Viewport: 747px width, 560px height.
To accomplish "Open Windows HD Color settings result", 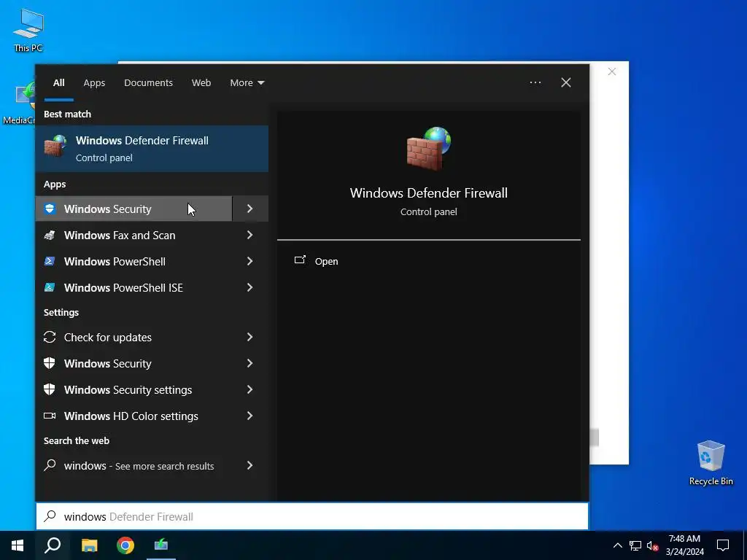I will (x=134, y=416).
